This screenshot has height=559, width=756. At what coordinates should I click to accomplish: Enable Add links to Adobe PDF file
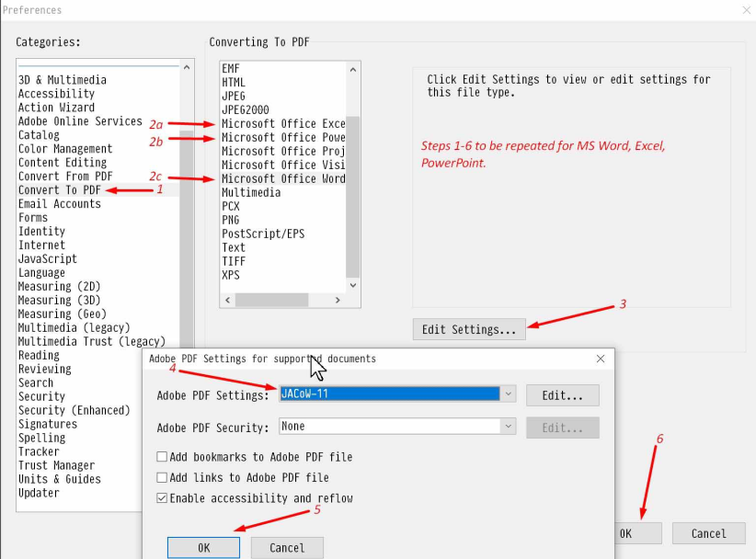pos(162,478)
